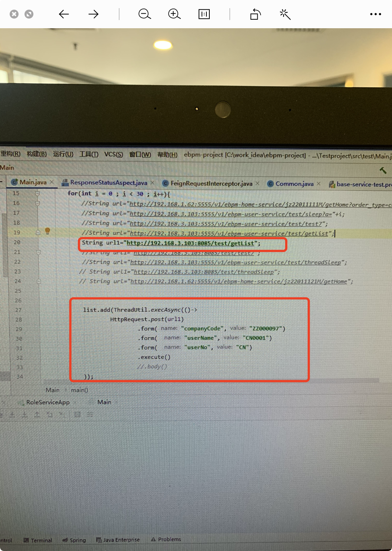The width and height of the screenshot is (392, 551).
Task: Switch to the base-service-test tab
Action: pyautogui.click(x=360, y=184)
